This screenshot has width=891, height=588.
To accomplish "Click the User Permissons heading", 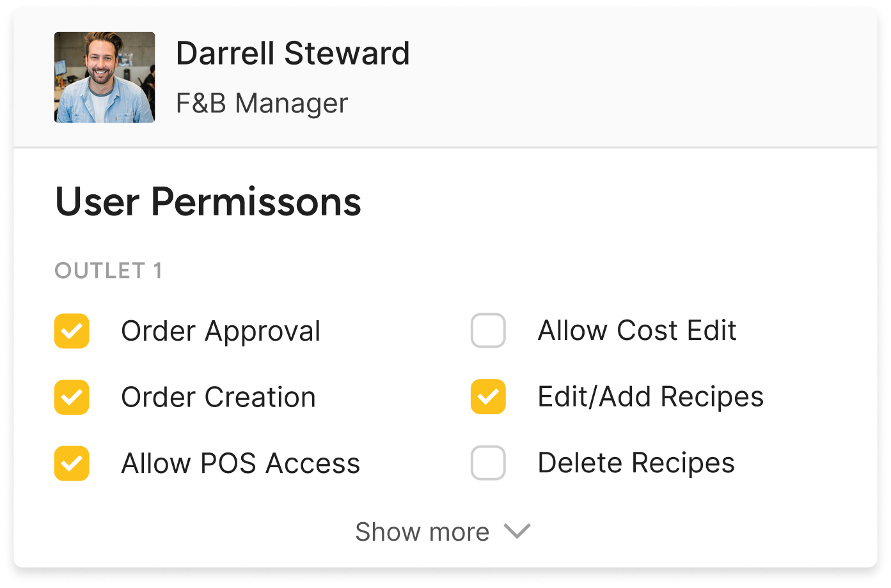I will (208, 202).
